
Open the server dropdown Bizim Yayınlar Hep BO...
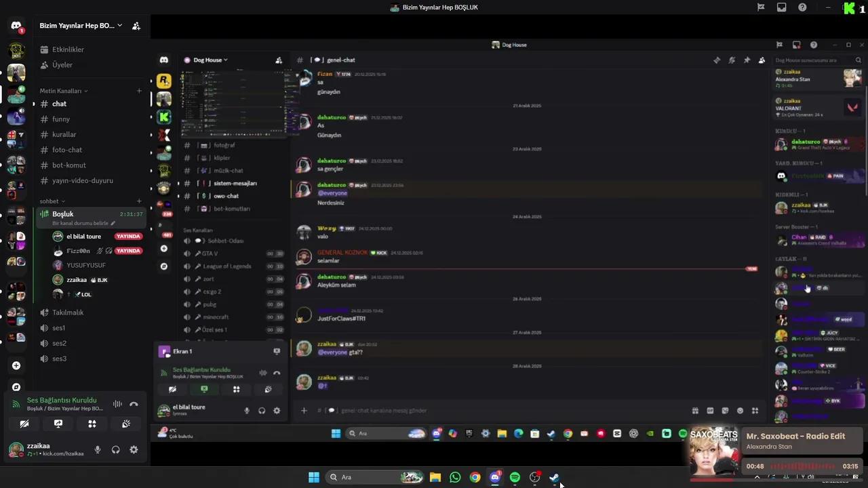click(81, 26)
